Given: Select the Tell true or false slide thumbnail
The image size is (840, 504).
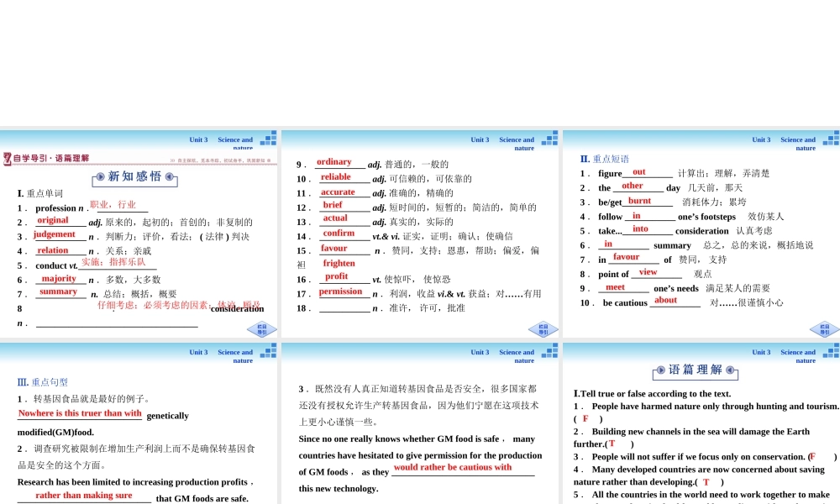Looking at the screenshot, I should (x=701, y=423).
